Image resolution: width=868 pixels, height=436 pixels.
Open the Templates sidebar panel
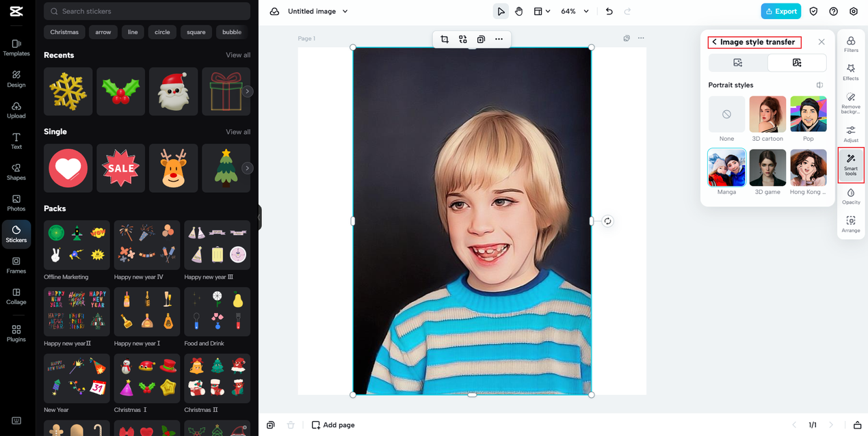[16, 47]
